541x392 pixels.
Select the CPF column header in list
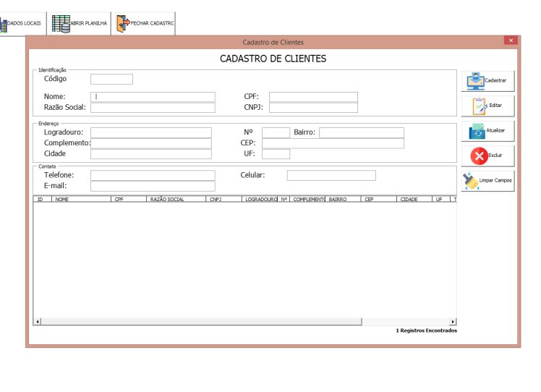pyautogui.click(x=129, y=199)
